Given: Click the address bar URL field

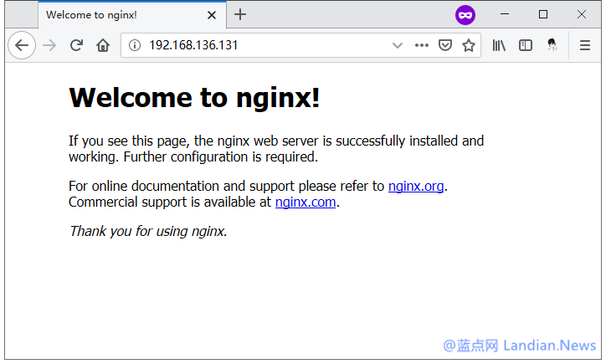Looking at the screenshot, I should click(259, 45).
